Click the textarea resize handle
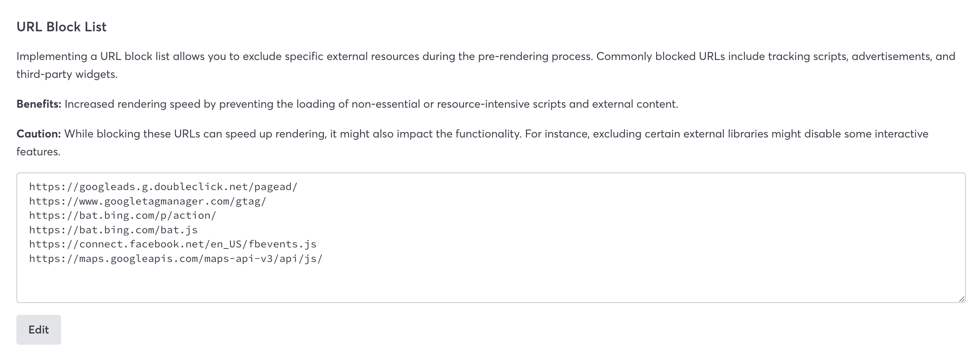 pyautogui.click(x=961, y=299)
